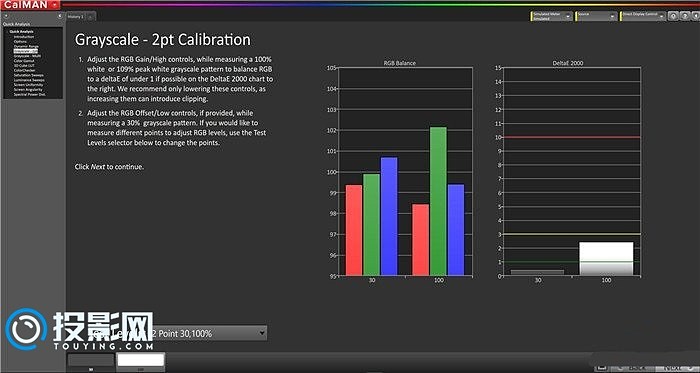Open the CalMAN main menu arrow

coord(54,4)
